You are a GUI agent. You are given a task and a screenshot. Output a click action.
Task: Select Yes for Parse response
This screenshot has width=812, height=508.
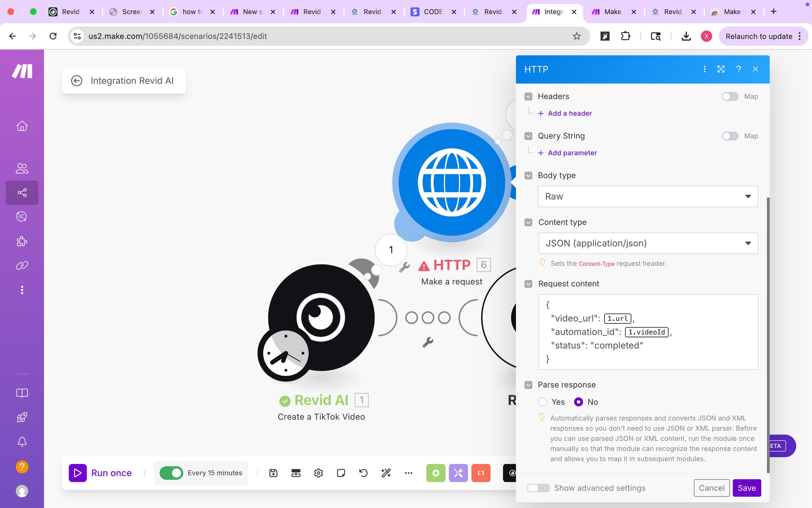pyautogui.click(x=543, y=402)
